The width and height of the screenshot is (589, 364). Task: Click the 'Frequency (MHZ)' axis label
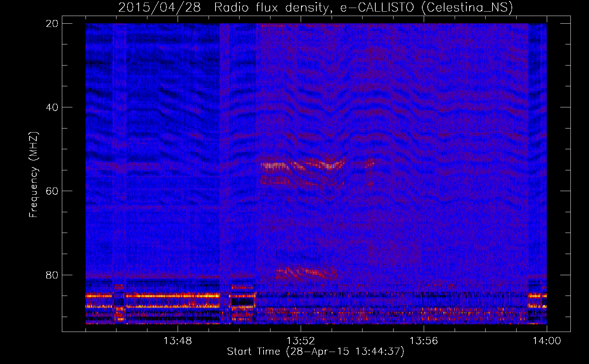(x=33, y=175)
